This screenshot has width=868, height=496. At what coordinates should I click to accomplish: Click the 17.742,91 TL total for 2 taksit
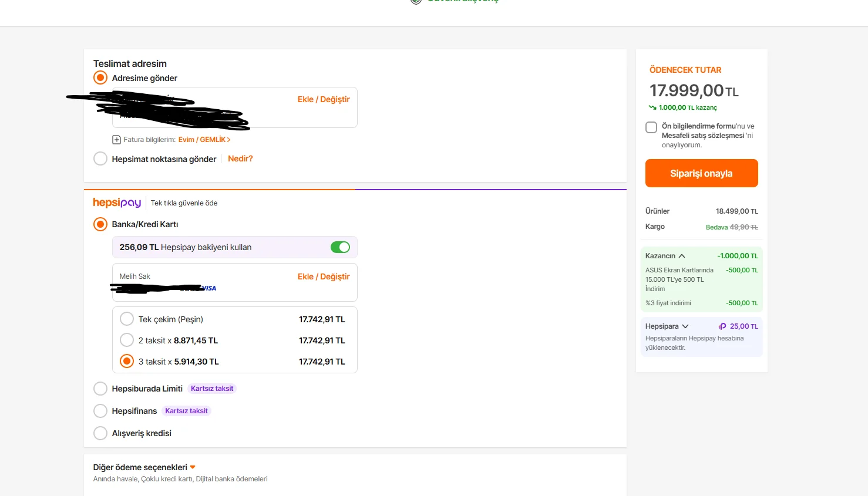click(322, 340)
